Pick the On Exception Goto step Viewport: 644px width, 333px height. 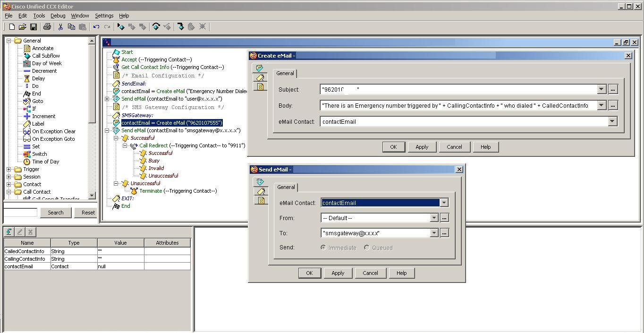coord(53,139)
